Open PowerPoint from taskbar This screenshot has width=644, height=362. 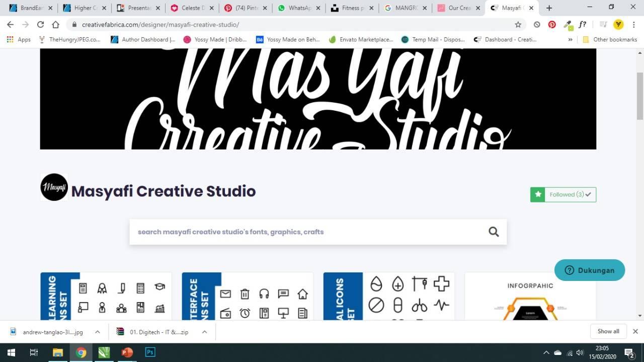127,352
